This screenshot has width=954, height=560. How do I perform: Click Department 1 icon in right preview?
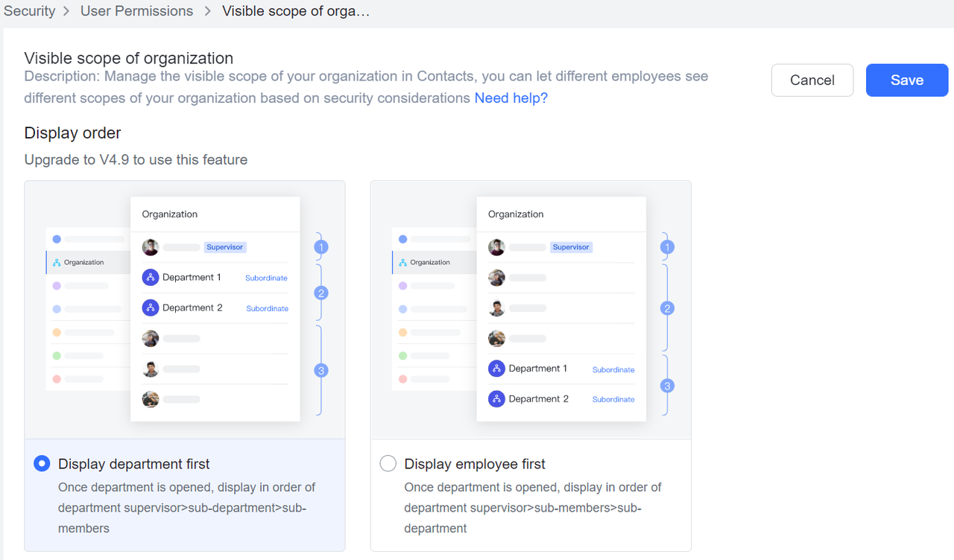(496, 369)
